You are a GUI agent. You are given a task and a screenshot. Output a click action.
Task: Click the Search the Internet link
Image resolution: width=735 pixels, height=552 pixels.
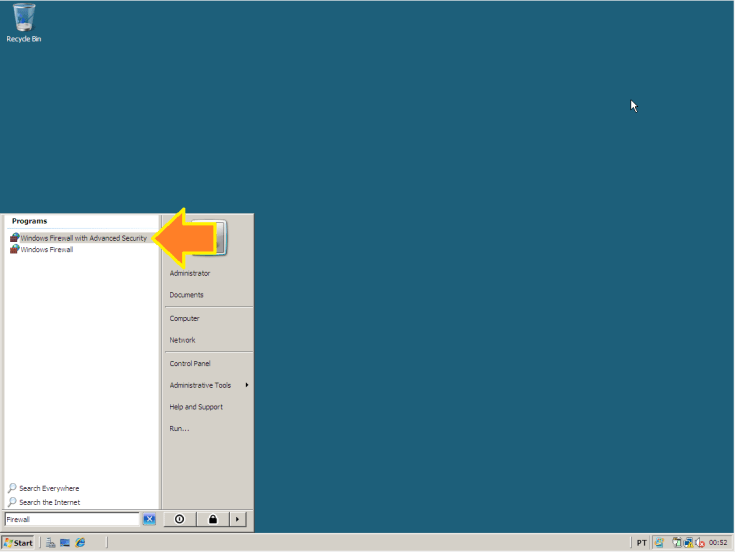(x=49, y=502)
